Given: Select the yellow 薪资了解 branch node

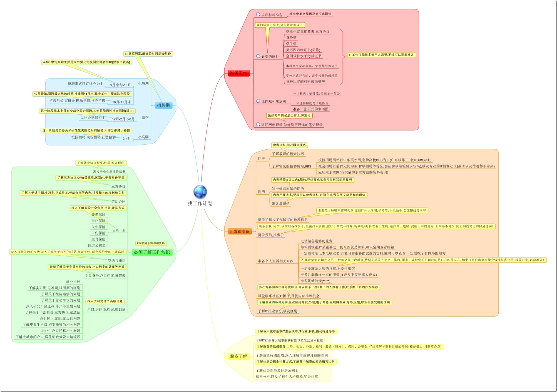Looking at the screenshot, I should pos(238,356).
